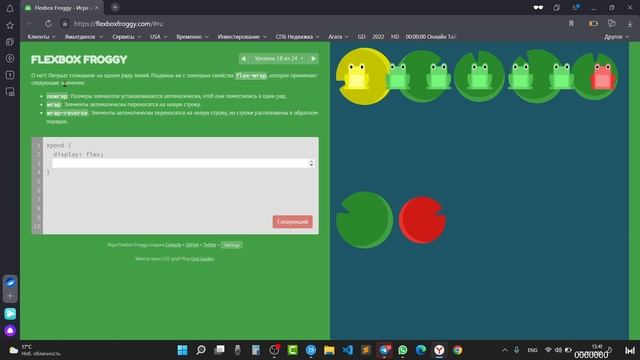Screen dimensions: 640x360
Task: Click the code input stepper arrows
Action: tap(311, 163)
